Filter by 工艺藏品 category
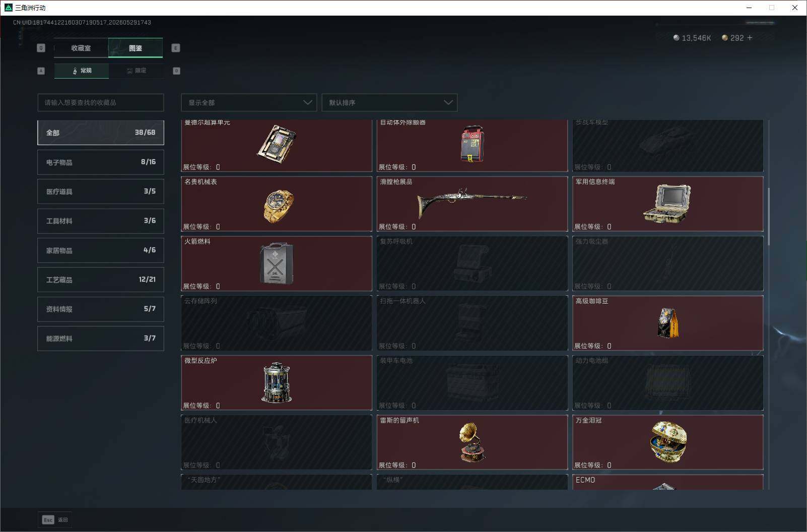 [x=101, y=280]
